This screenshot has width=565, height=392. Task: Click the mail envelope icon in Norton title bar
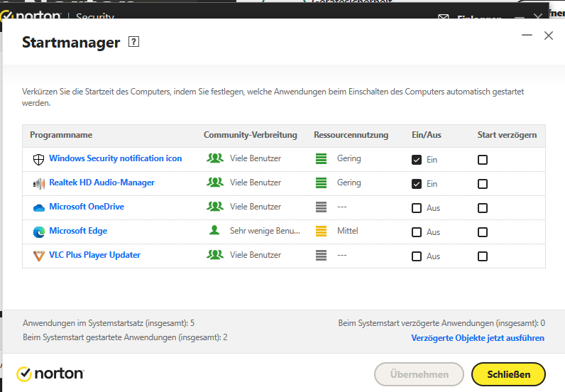pos(443,17)
